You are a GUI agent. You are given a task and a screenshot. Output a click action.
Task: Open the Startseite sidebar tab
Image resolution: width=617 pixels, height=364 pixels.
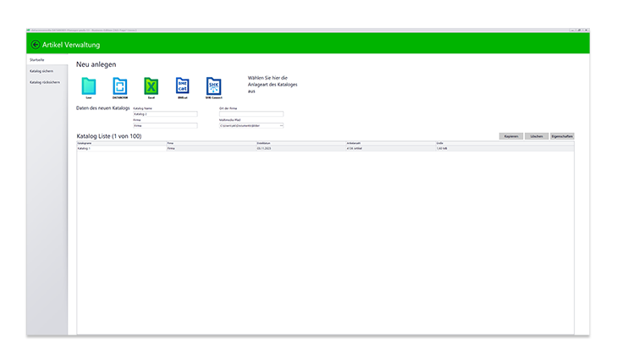[47, 60]
